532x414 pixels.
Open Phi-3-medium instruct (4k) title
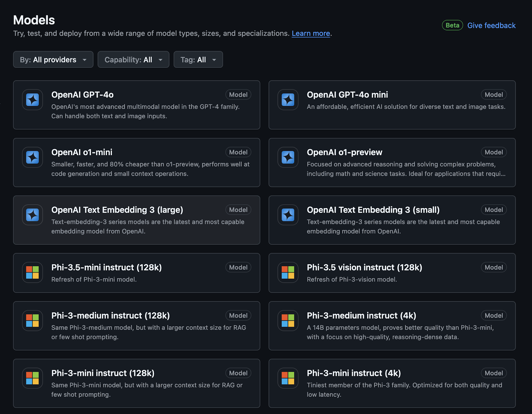[x=361, y=316]
